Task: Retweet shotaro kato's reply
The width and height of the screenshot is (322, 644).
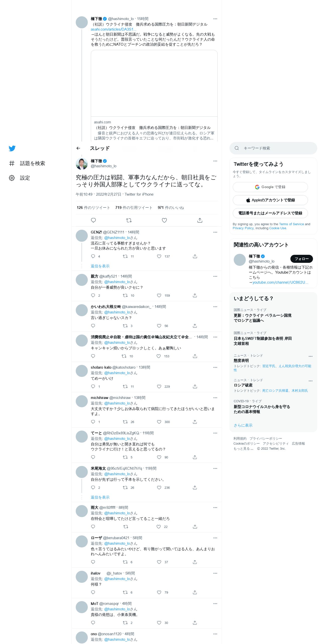Action: 125,386
